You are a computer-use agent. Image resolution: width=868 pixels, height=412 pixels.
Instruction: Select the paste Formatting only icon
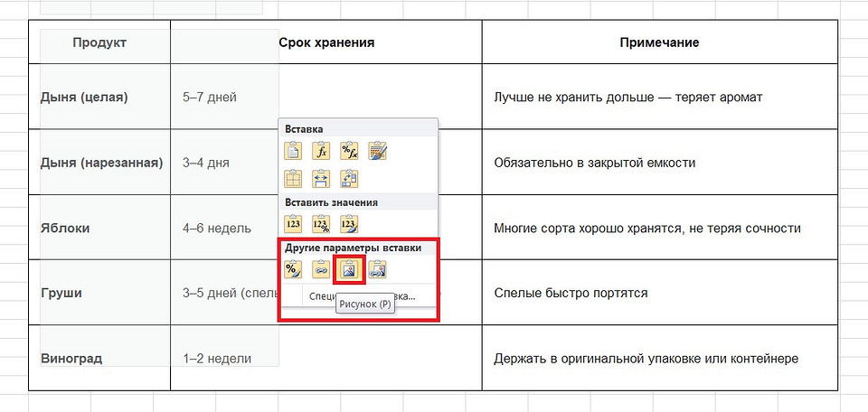click(292, 269)
